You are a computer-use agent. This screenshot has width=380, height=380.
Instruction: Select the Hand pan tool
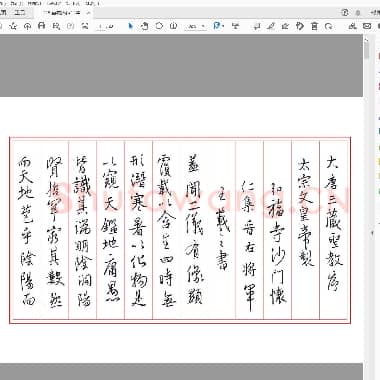[144, 26]
